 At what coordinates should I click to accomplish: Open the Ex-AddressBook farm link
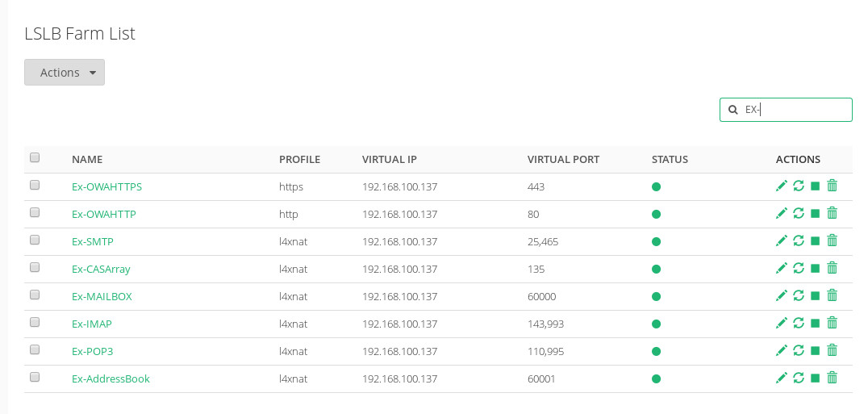click(x=111, y=378)
